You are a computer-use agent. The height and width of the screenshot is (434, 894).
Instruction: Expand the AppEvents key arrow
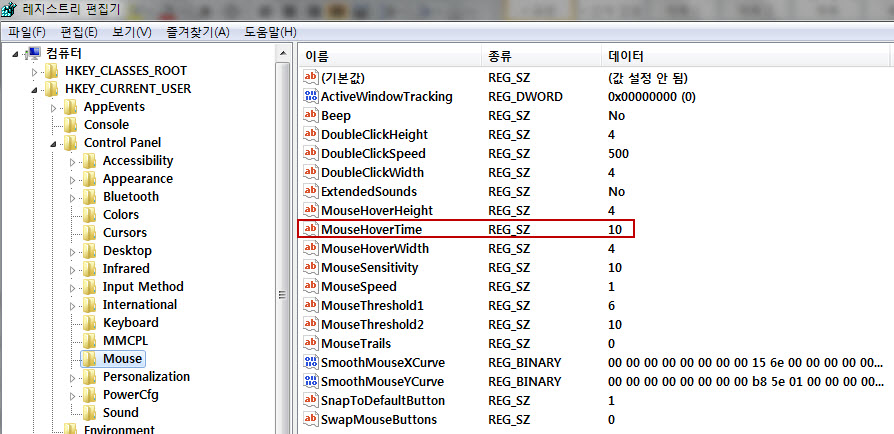click(x=53, y=108)
